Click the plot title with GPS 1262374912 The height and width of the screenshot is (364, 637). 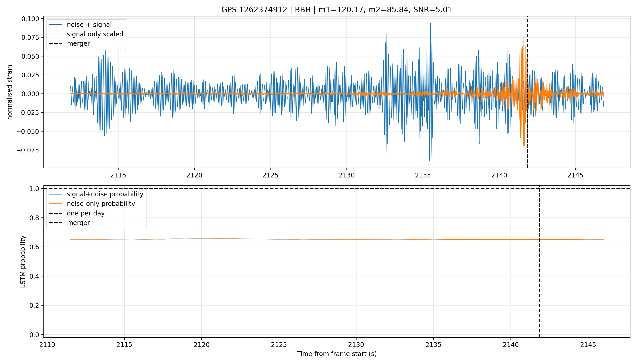coord(336,10)
